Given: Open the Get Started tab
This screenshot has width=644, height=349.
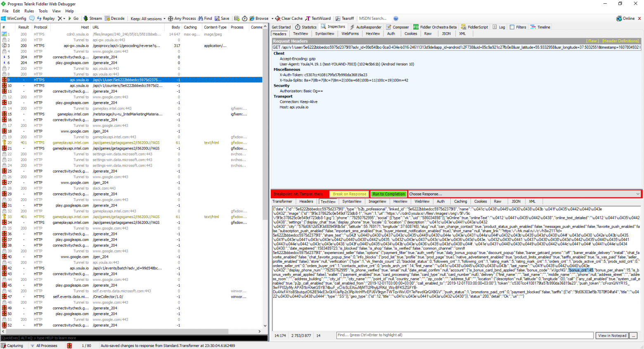Looking at the screenshot, I should [x=281, y=27].
